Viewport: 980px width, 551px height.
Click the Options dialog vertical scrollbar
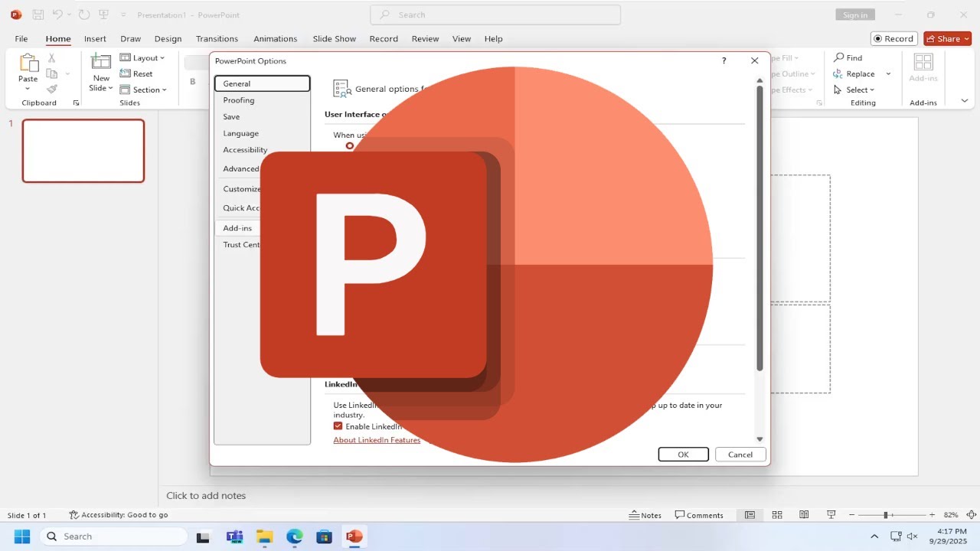[x=759, y=228]
